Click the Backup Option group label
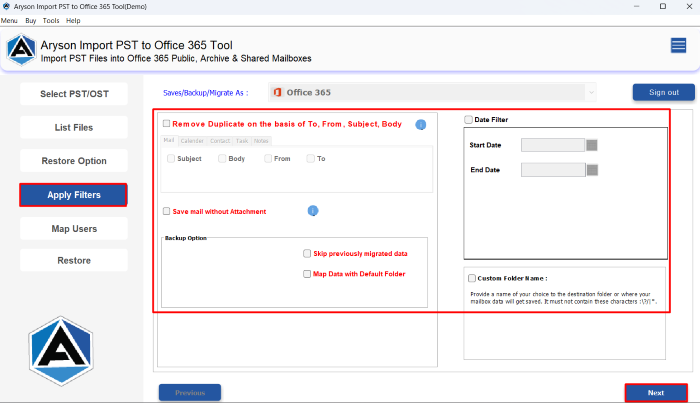This screenshot has width=700, height=403. point(186,238)
